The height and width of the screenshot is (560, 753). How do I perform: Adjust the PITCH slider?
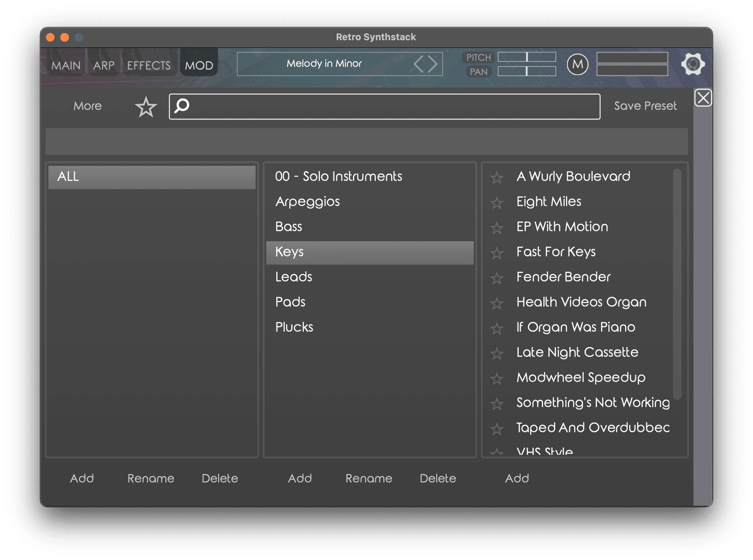527,57
